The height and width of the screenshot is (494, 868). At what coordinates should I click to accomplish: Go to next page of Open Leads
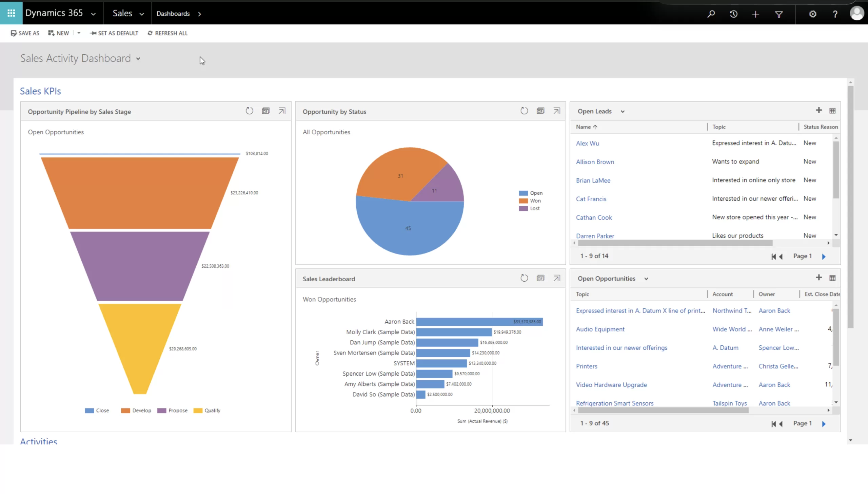point(824,256)
